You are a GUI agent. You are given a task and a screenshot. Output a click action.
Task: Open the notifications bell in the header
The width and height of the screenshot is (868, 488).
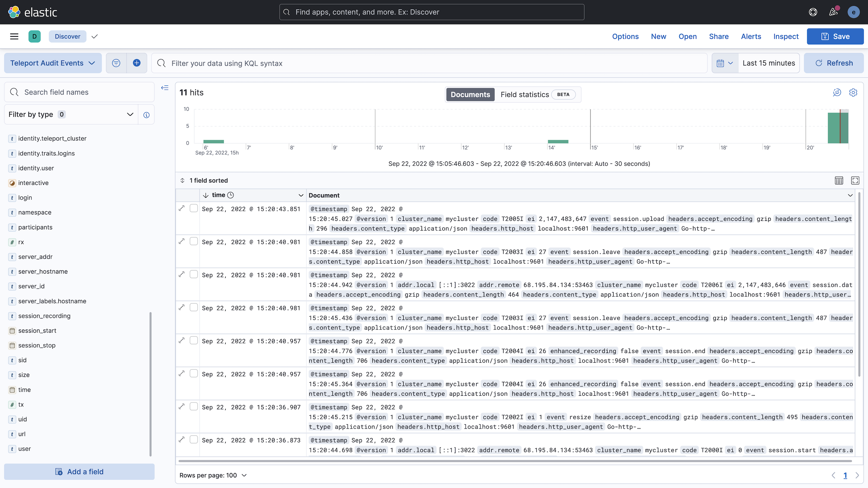pos(833,12)
